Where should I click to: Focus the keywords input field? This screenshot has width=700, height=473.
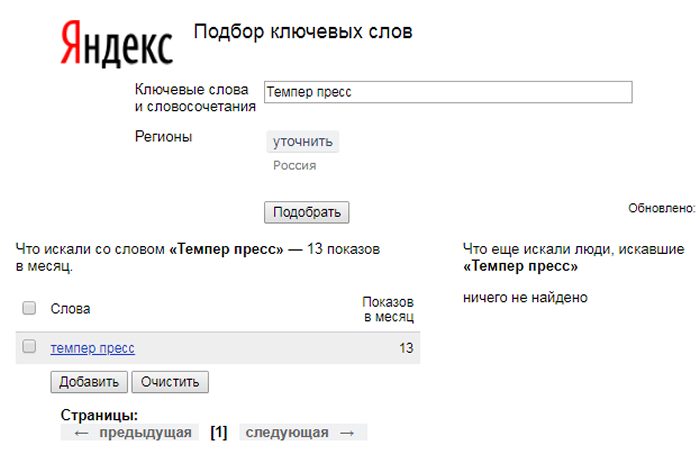448,92
